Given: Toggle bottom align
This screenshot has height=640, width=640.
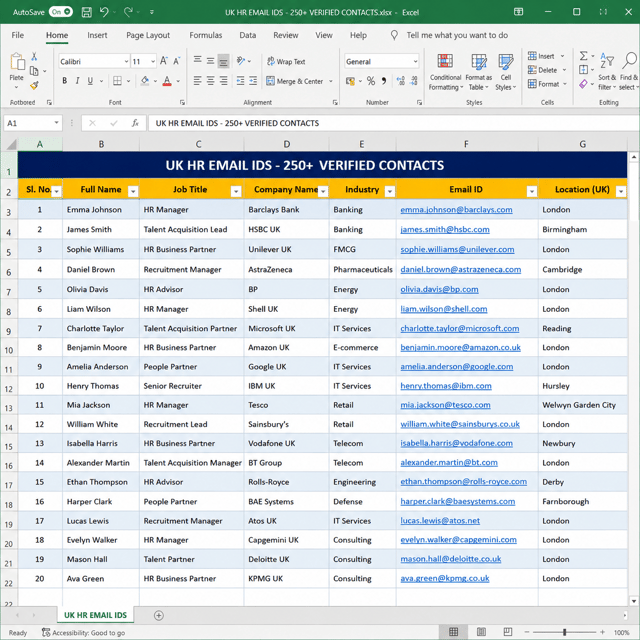Looking at the screenshot, I should (x=223, y=61).
